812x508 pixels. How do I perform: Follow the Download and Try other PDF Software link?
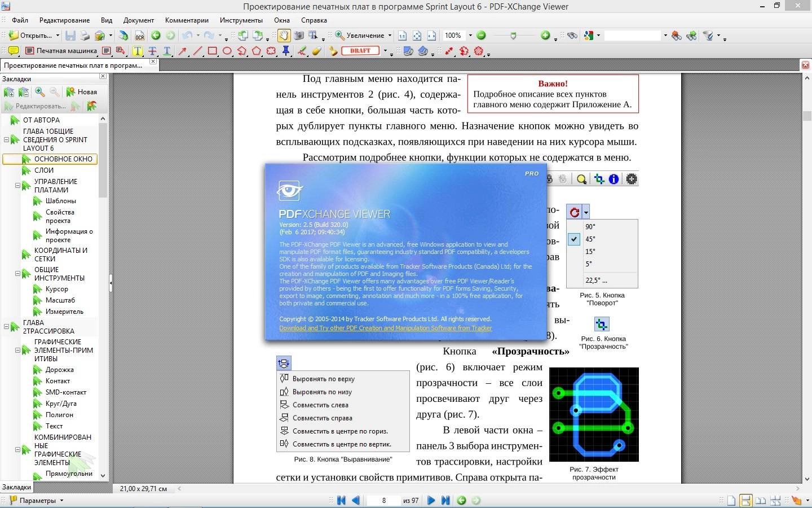click(x=386, y=328)
